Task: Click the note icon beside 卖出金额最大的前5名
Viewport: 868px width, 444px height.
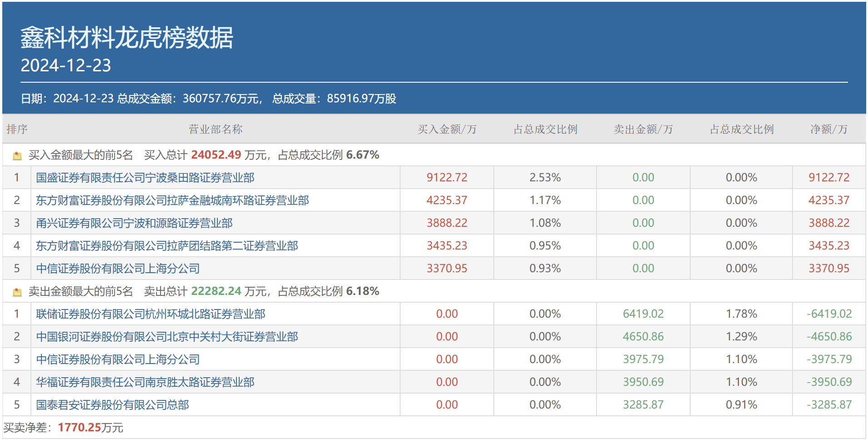Action: [17, 291]
